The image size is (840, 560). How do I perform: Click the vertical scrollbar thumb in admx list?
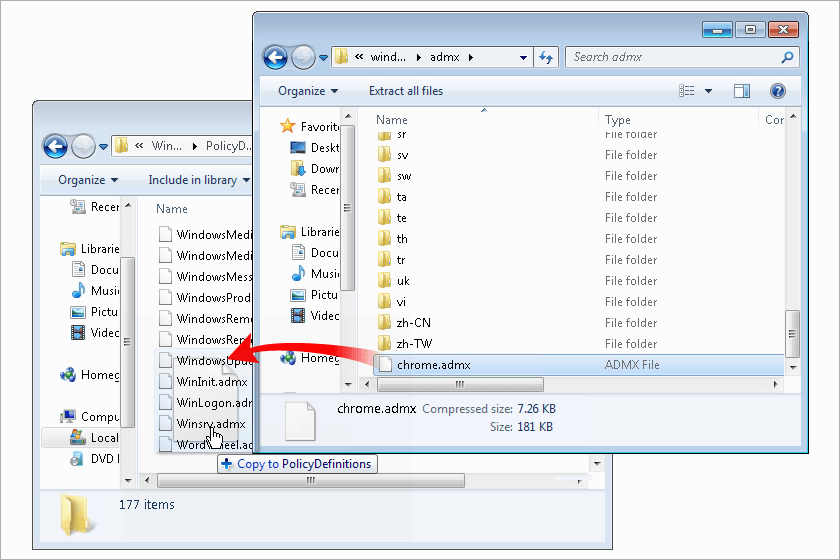pos(792,334)
